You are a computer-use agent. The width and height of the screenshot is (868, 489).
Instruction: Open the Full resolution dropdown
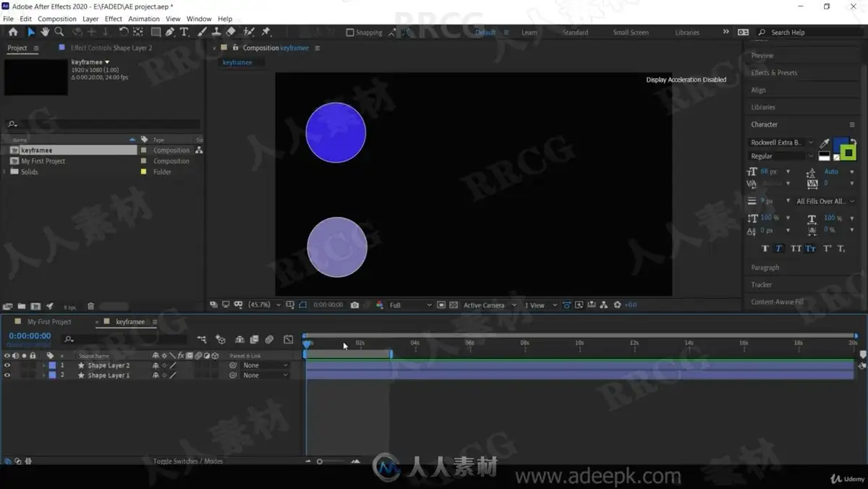coord(410,305)
